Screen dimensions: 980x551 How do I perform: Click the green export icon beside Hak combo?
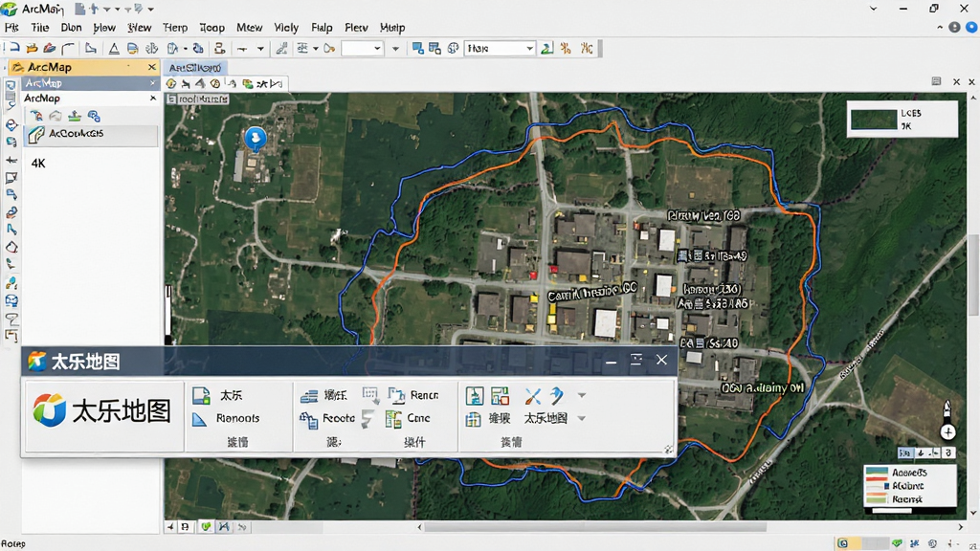[x=546, y=48]
